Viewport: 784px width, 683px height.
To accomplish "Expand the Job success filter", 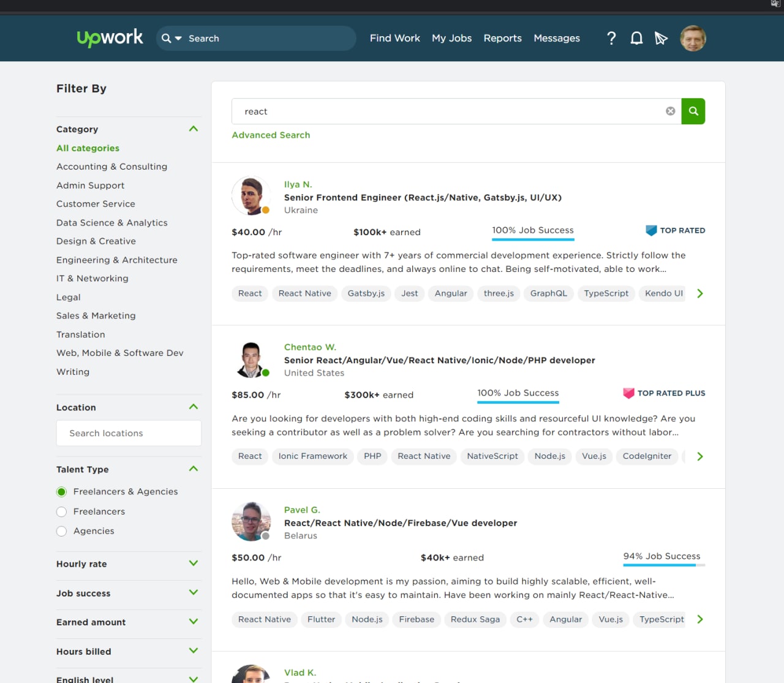I will pos(194,592).
